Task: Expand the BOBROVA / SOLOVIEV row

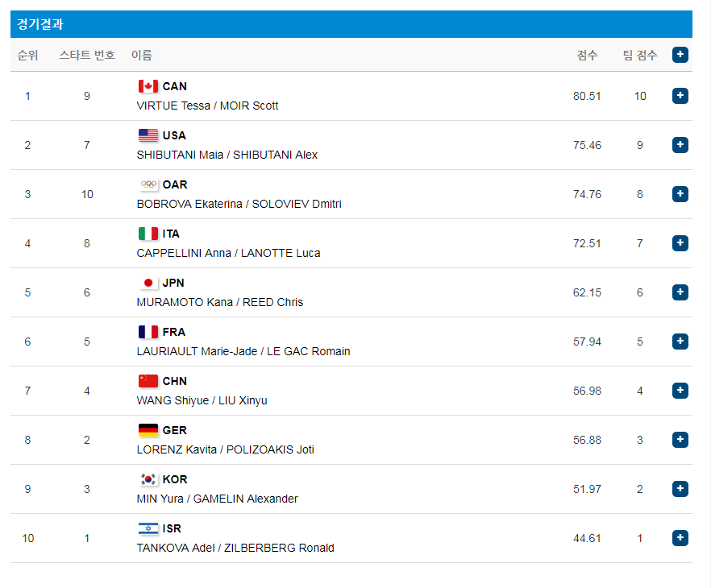Action: [680, 194]
